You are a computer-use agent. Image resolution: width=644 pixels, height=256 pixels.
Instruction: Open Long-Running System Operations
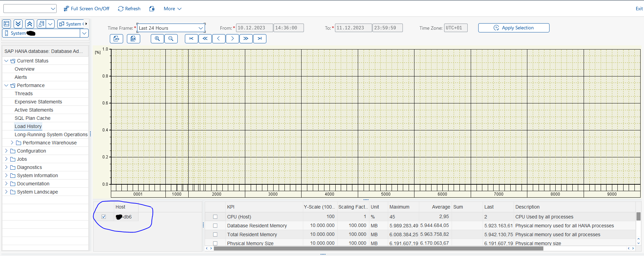click(51, 134)
